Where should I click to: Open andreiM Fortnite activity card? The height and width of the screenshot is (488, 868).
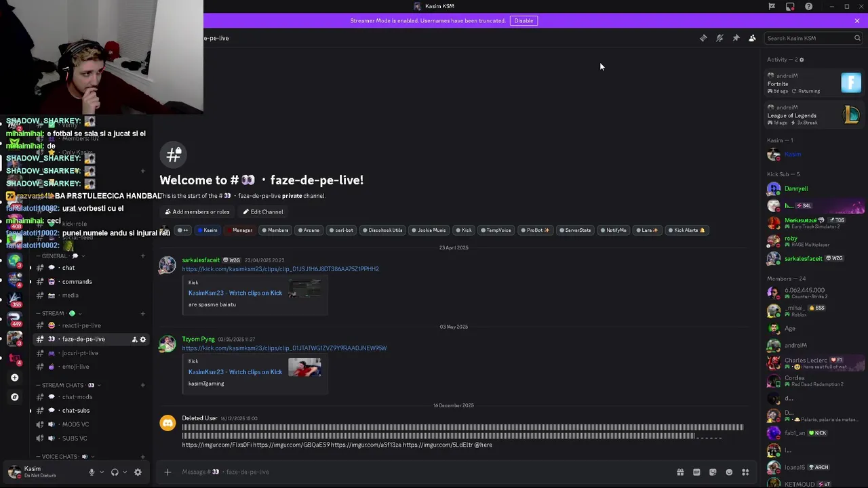(x=813, y=83)
